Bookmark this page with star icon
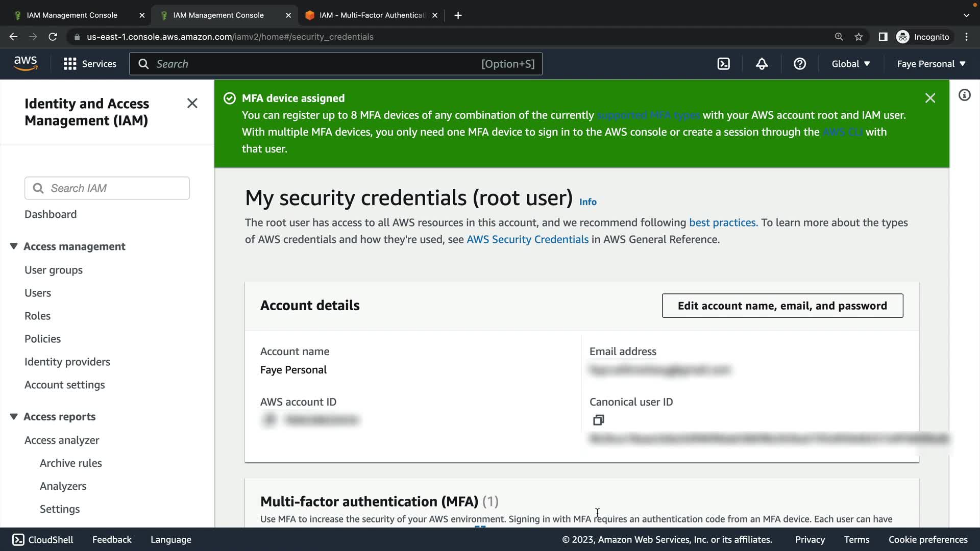The width and height of the screenshot is (980, 551). (x=859, y=37)
